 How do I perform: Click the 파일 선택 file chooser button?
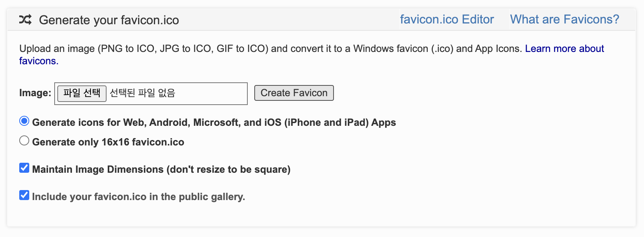click(x=82, y=93)
